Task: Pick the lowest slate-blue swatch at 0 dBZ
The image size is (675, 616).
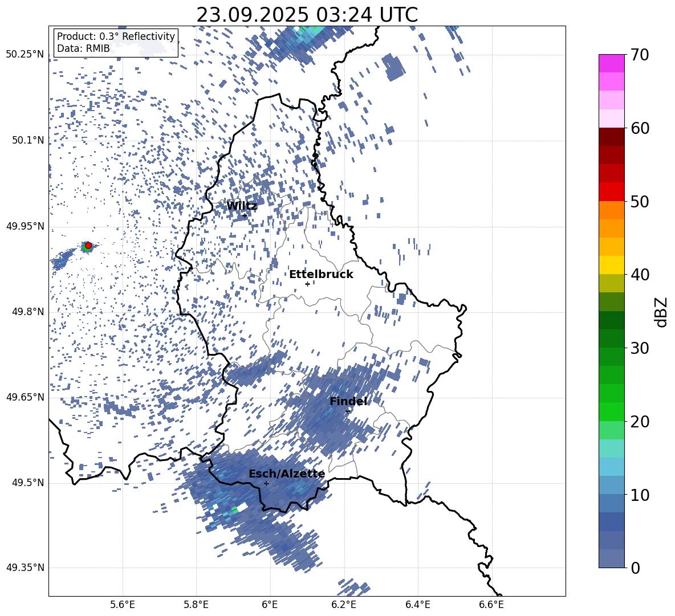Action: (612, 558)
